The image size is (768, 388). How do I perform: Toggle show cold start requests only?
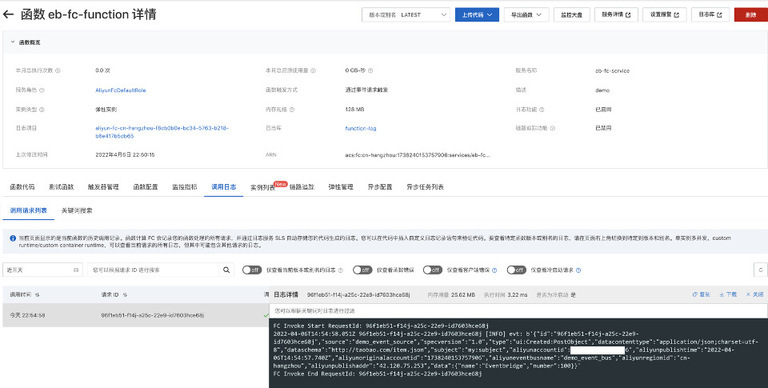(516, 270)
